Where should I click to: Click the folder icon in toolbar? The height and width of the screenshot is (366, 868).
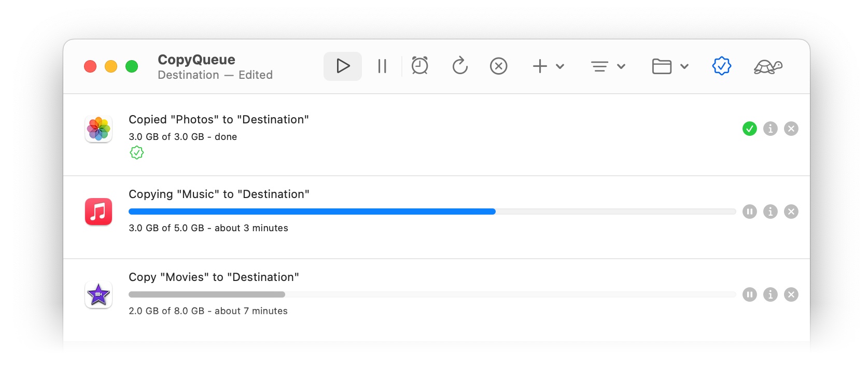point(662,66)
